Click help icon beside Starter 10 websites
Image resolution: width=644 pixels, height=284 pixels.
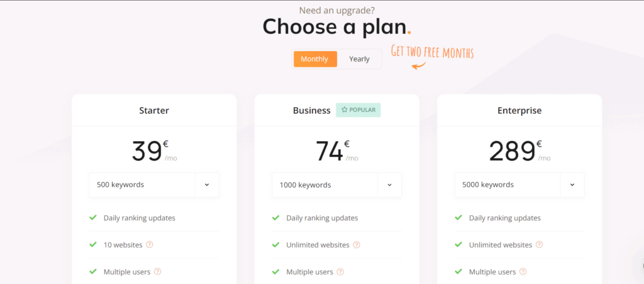150,244
